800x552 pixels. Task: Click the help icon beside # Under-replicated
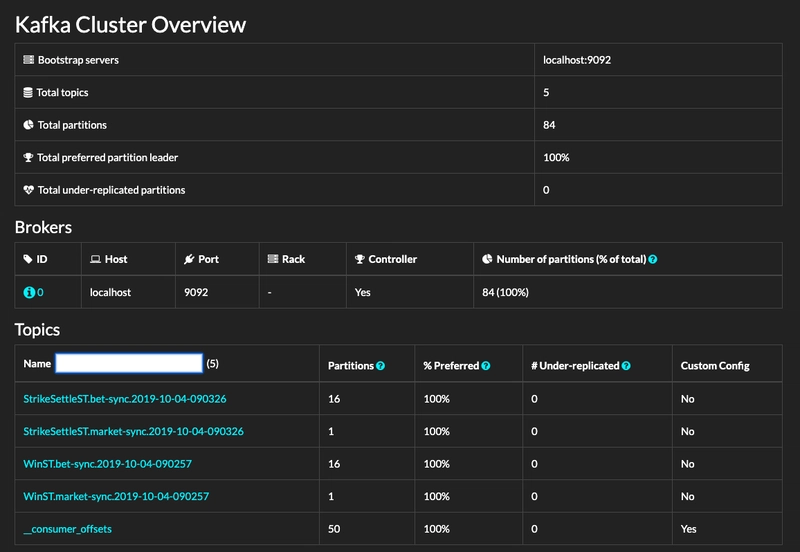pyautogui.click(x=626, y=366)
